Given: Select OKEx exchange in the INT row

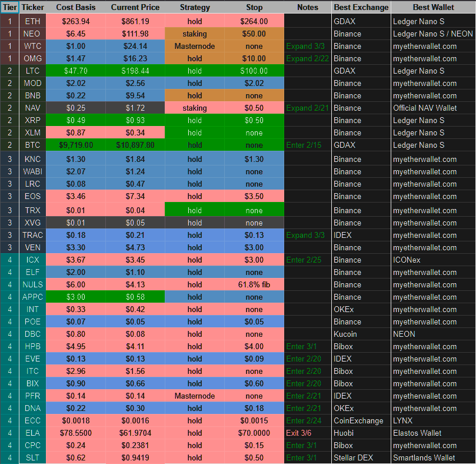Looking at the screenshot, I should point(361,309).
